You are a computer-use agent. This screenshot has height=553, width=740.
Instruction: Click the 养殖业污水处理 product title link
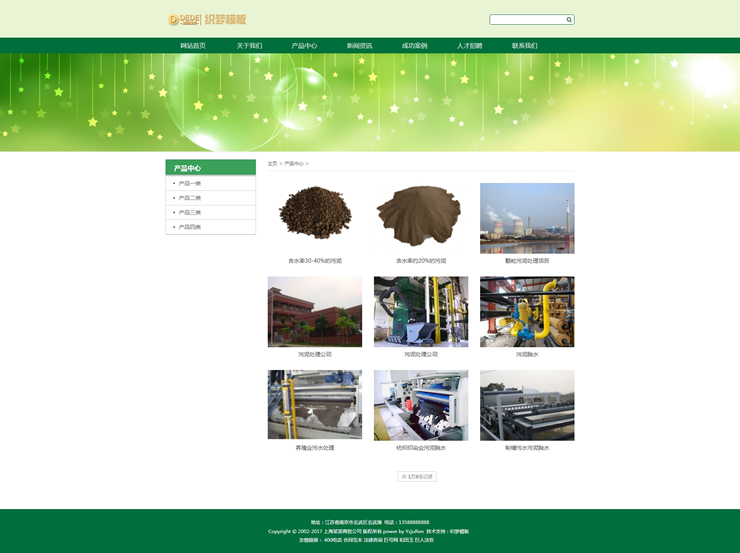[314, 448]
